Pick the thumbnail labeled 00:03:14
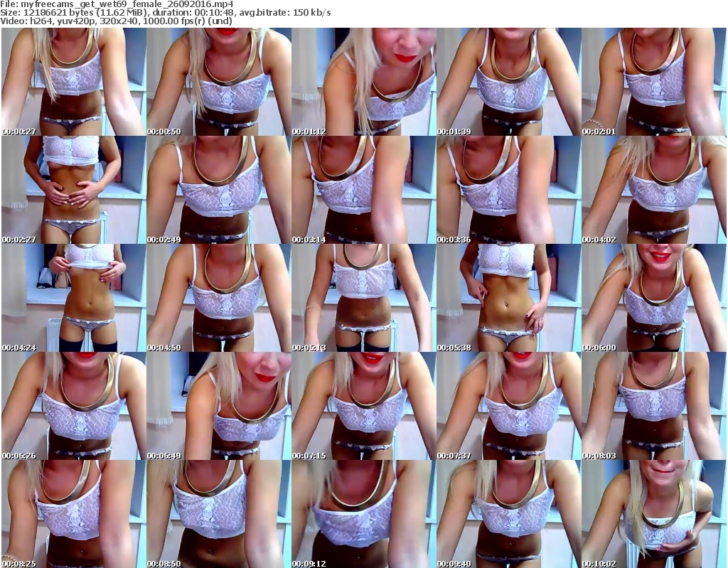 tap(364, 190)
